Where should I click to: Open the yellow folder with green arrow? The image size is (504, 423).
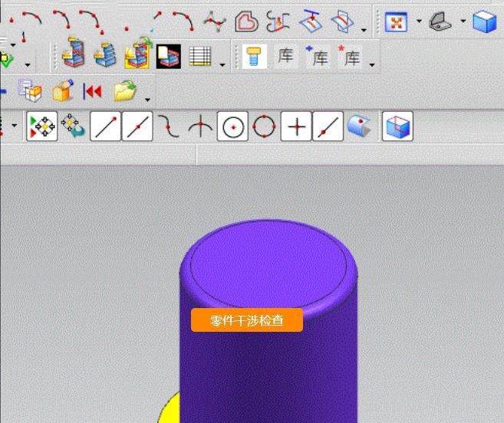pos(125,90)
